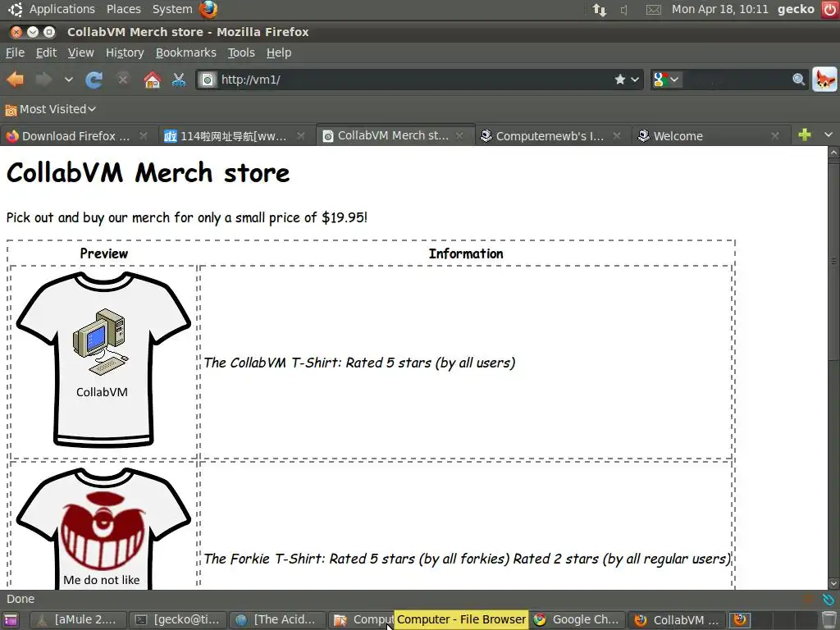
Task: Open the Places menu in top panel
Action: click(x=124, y=9)
